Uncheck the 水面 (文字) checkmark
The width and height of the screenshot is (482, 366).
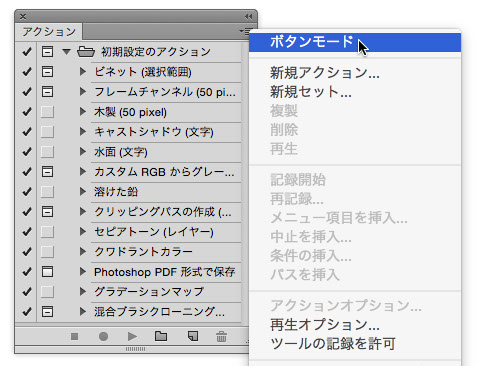click(27, 152)
